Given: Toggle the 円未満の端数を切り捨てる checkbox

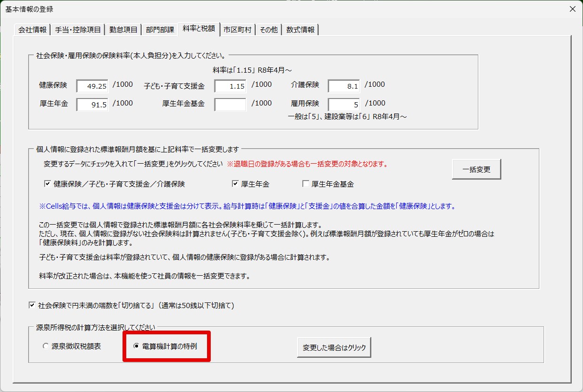Looking at the screenshot, I should point(32,306).
